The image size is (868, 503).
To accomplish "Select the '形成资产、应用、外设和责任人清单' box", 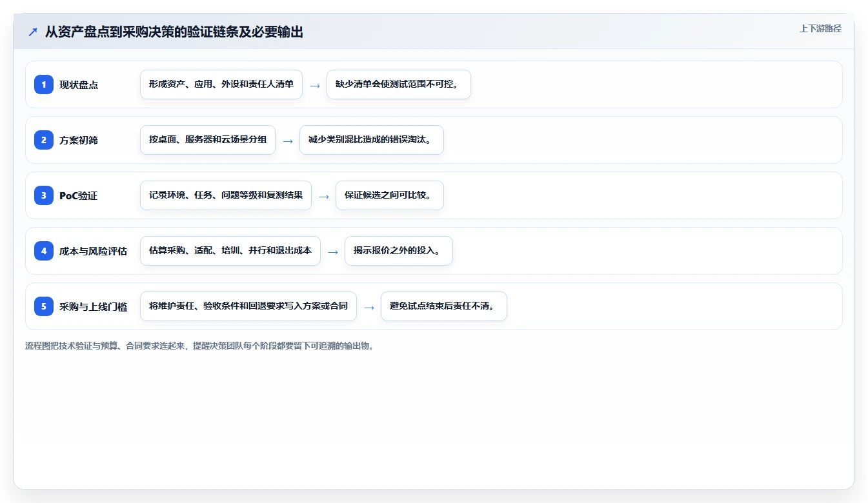I will pyautogui.click(x=221, y=84).
